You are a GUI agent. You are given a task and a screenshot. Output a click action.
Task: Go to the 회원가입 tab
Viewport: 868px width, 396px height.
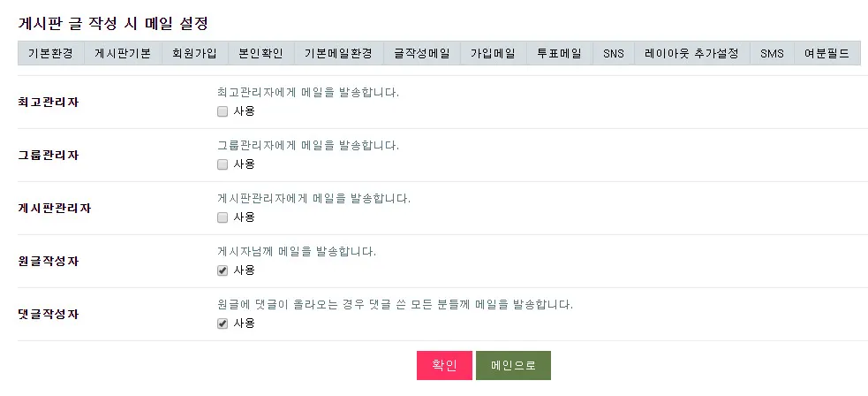click(x=195, y=53)
